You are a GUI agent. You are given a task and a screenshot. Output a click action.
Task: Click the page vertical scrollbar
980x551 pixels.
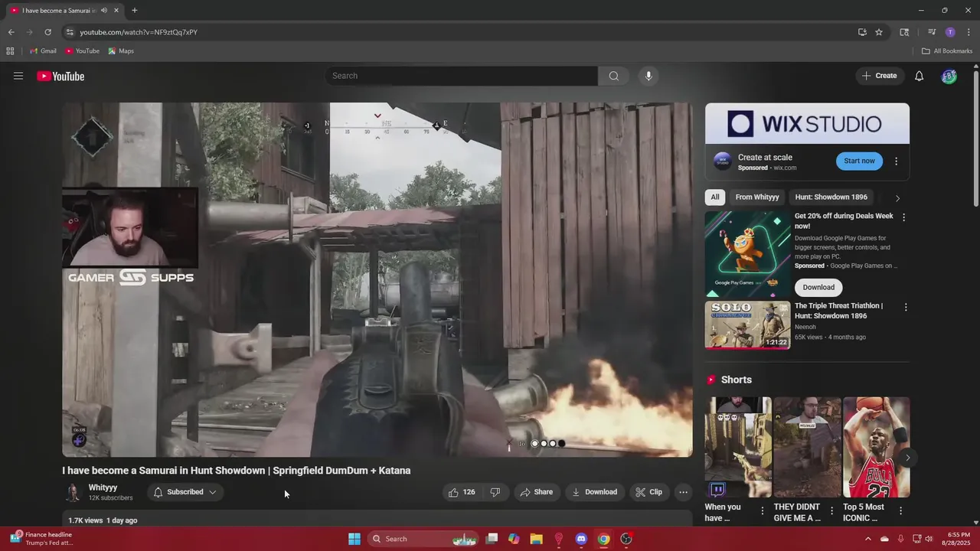point(975,138)
